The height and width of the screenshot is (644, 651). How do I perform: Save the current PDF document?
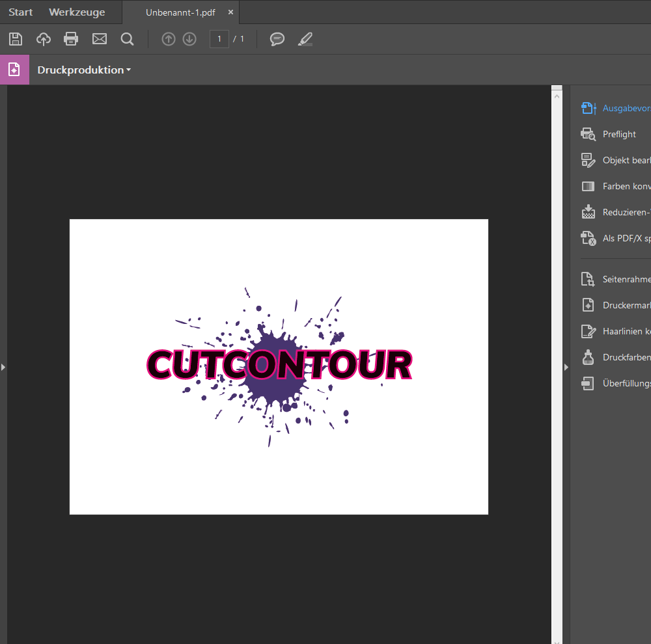coord(15,39)
